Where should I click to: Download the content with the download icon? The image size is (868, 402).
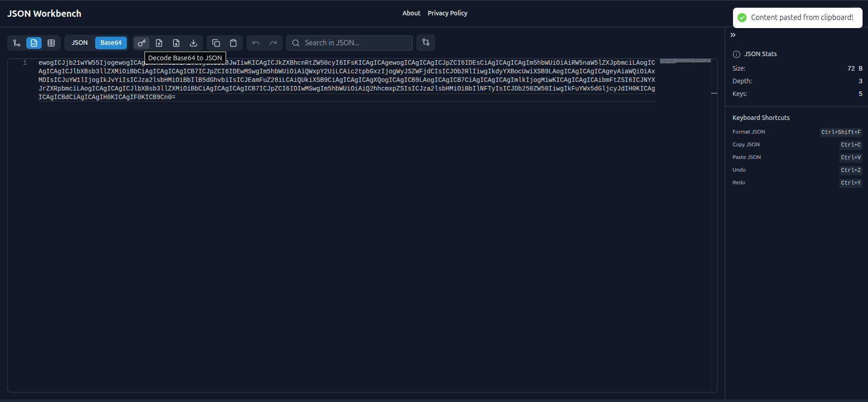[x=193, y=43]
